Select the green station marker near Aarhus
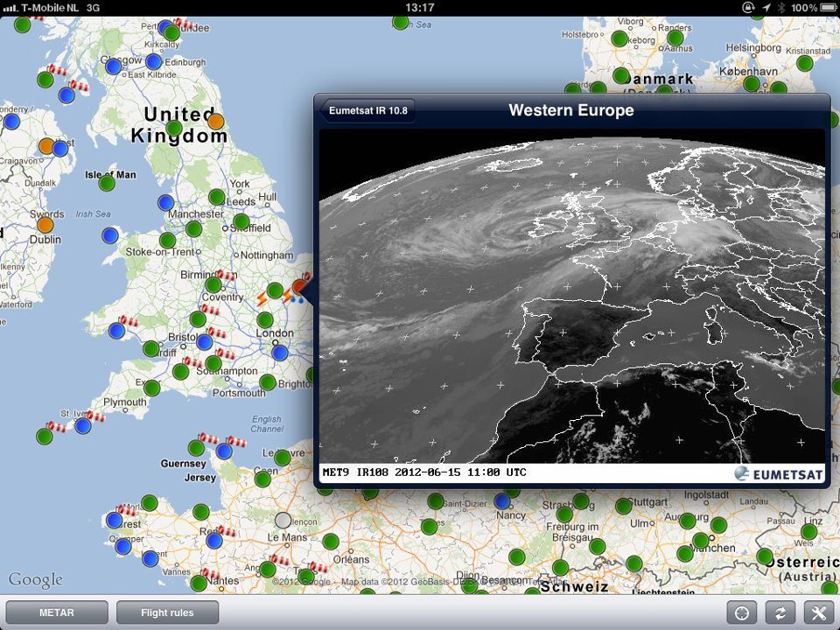Screen dimensions: 840x630 675,38
